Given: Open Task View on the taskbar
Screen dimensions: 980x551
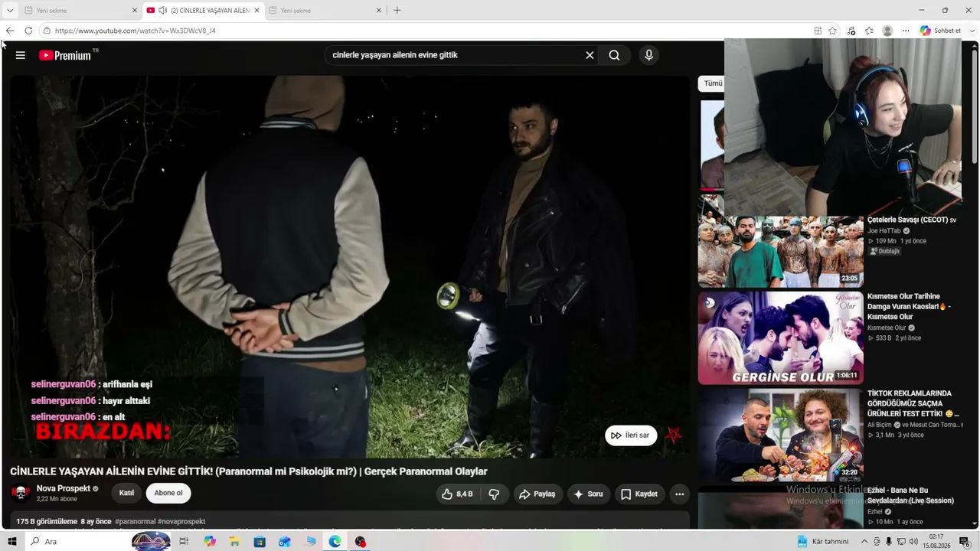Looking at the screenshot, I should coord(184,542).
